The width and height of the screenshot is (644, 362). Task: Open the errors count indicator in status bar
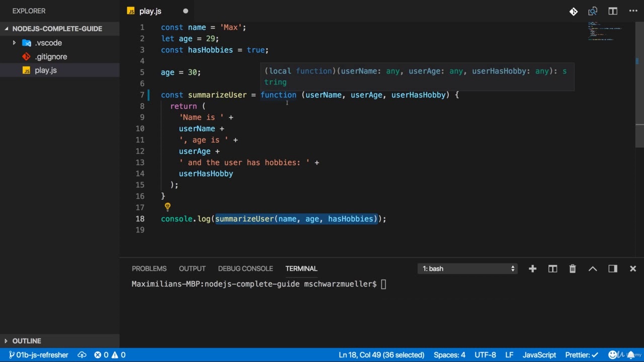point(101,355)
